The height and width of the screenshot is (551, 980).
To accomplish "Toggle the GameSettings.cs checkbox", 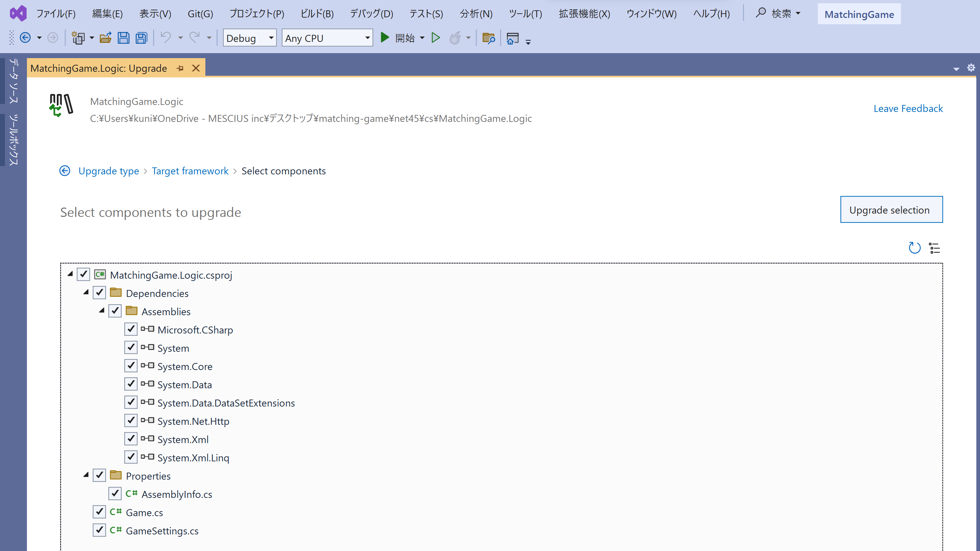I will click(99, 530).
